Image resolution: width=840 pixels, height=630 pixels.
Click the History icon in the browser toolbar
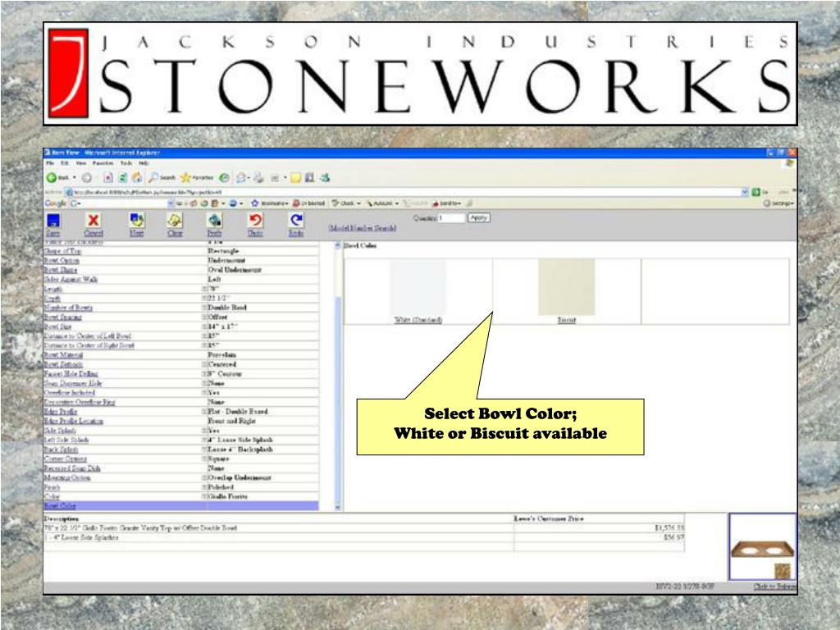[225, 177]
